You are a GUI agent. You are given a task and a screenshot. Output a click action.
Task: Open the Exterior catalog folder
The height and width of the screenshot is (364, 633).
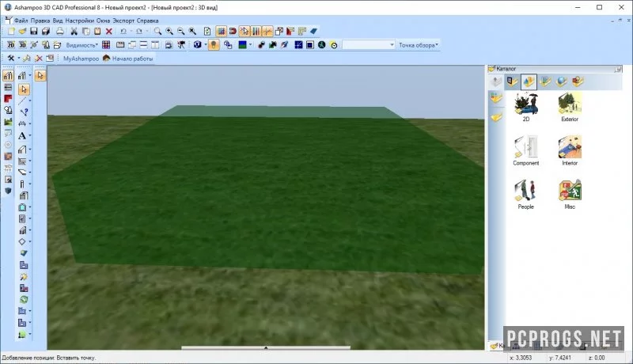click(570, 107)
